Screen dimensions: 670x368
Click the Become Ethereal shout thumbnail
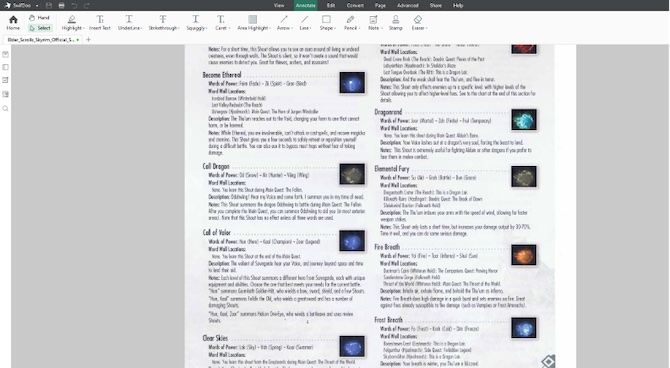click(x=353, y=82)
